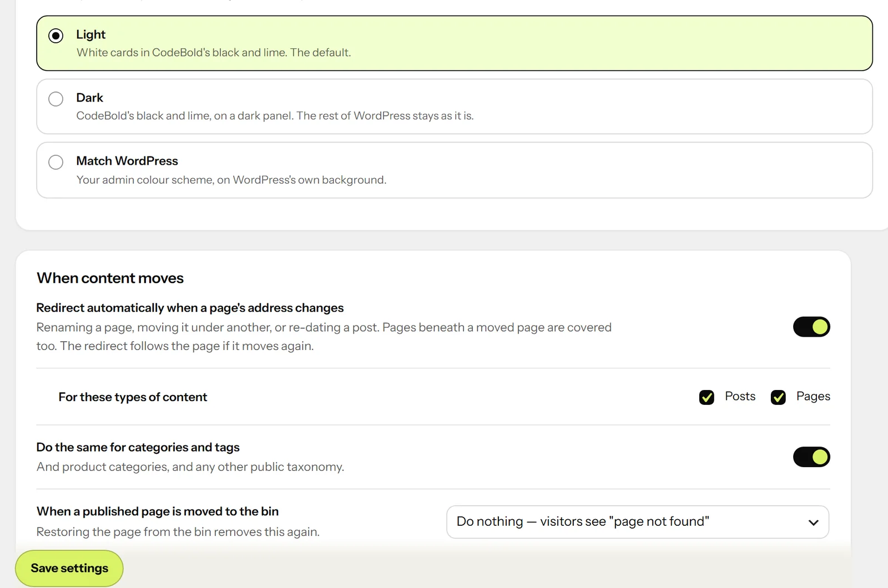Untick the Posts checkbox
This screenshot has height=588, width=888.
pyautogui.click(x=707, y=397)
